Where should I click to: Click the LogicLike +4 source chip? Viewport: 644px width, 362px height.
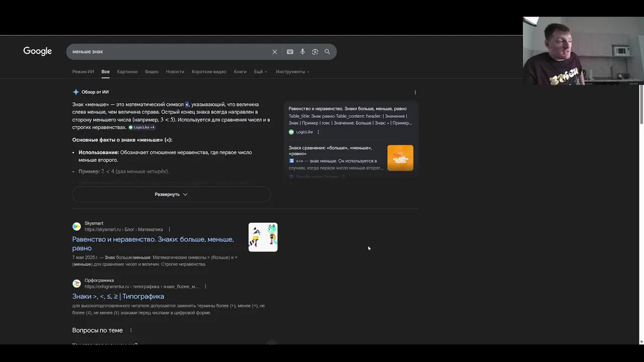(x=142, y=128)
